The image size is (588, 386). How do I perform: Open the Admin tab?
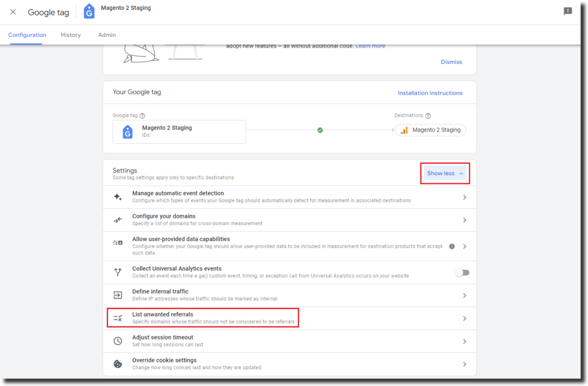[107, 35]
